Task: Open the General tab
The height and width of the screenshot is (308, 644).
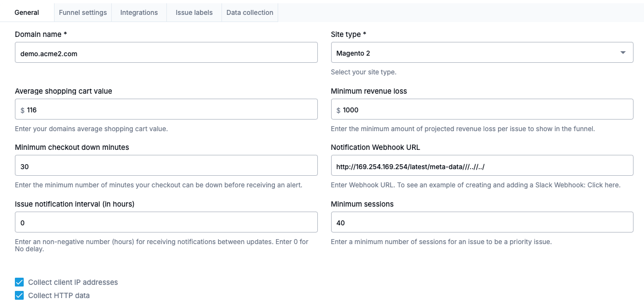Action: click(26, 12)
